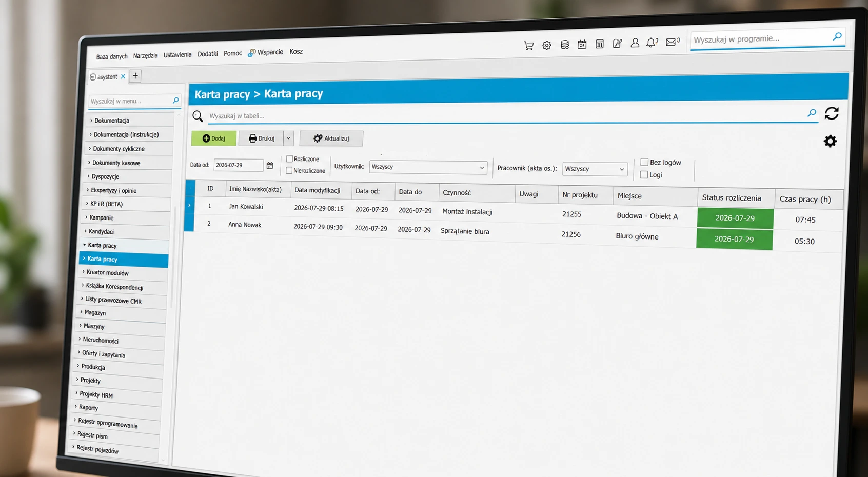Expand row arrow for Jan Kowalski
This screenshot has height=477, width=868.
[x=189, y=205]
